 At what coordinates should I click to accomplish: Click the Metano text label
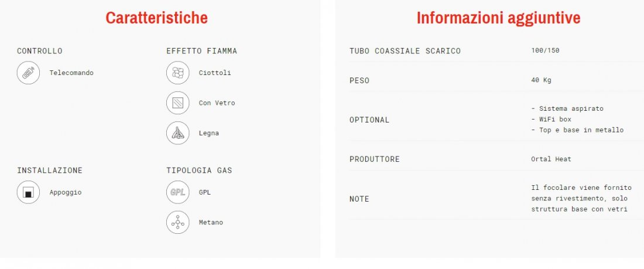[211, 223]
